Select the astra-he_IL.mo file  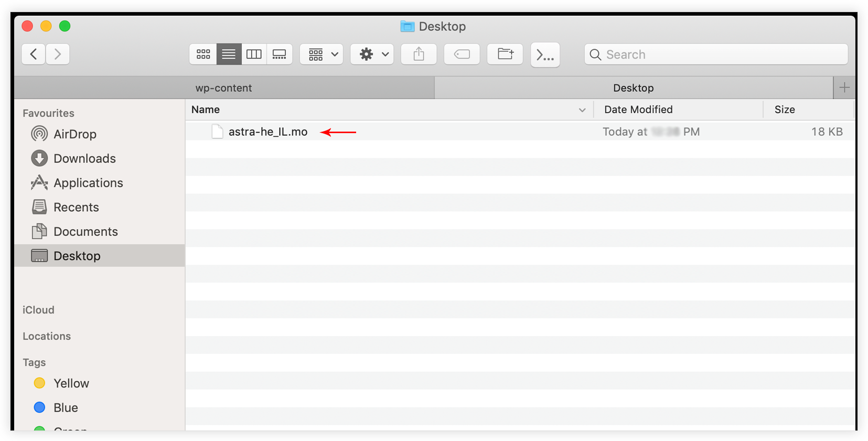click(x=267, y=132)
